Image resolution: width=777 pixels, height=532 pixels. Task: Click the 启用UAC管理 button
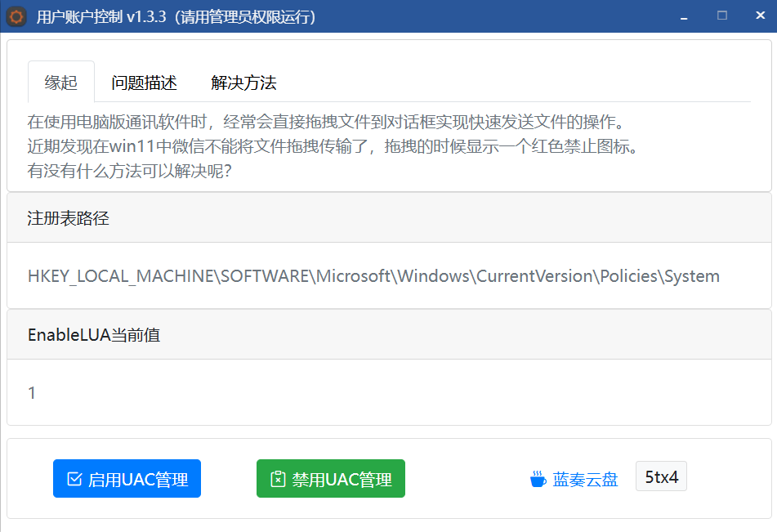[127, 478]
